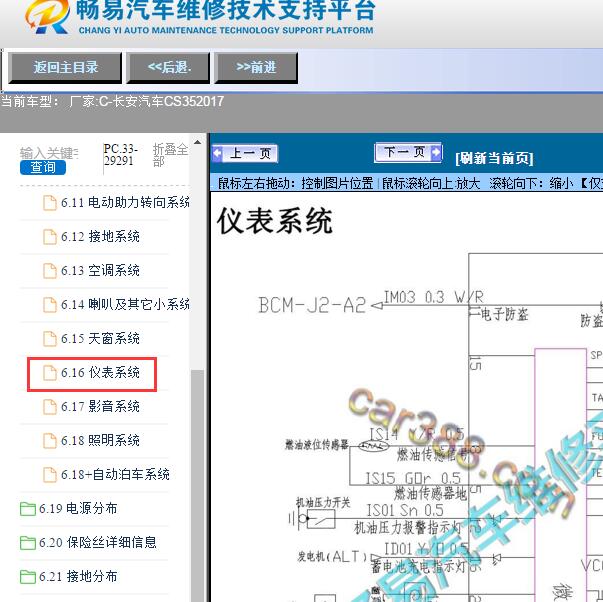Click the page icon beside 6.18+自动泊车系统
This screenshot has width=603, height=602.
tap(50, 475)
